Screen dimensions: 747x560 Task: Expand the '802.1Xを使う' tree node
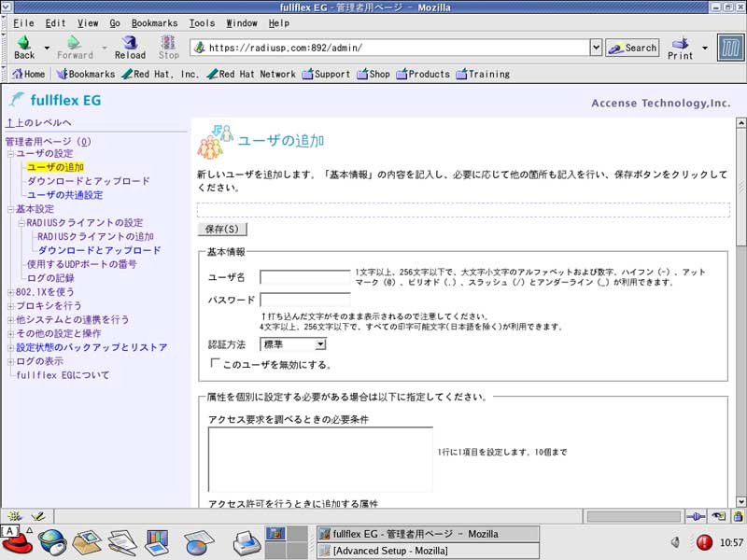pyautogui.click(x=10, y=292)
